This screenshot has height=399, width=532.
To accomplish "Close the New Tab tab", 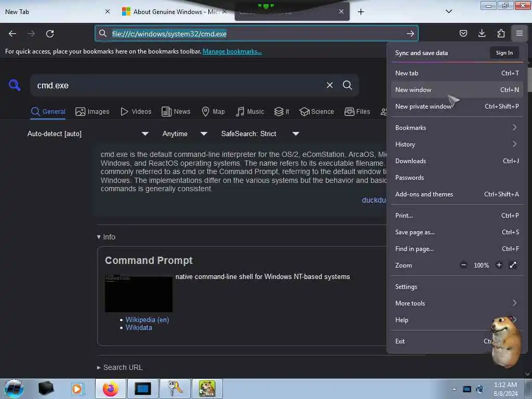I will click(x=108, y=11).
